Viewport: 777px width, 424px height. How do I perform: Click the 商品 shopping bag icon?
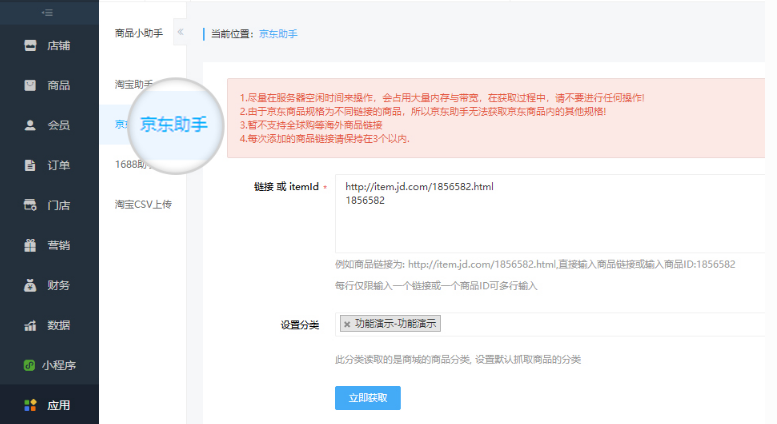pos(30,85)
